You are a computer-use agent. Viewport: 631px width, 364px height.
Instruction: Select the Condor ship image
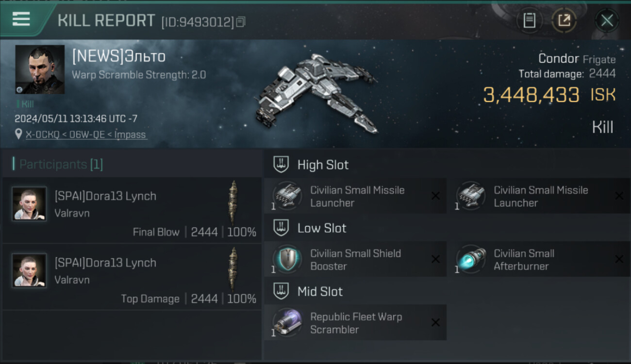tap(316, 94)
